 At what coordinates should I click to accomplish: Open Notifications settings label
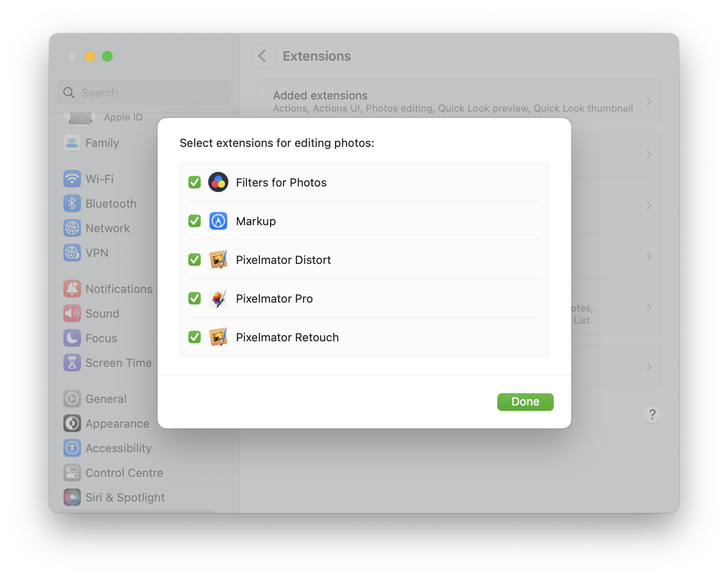[119, 289]
